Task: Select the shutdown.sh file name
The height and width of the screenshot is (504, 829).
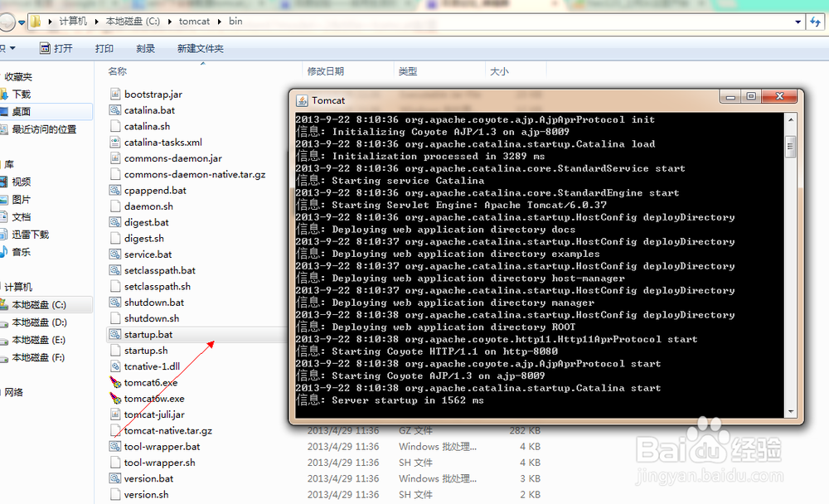Action: [152, 318]
